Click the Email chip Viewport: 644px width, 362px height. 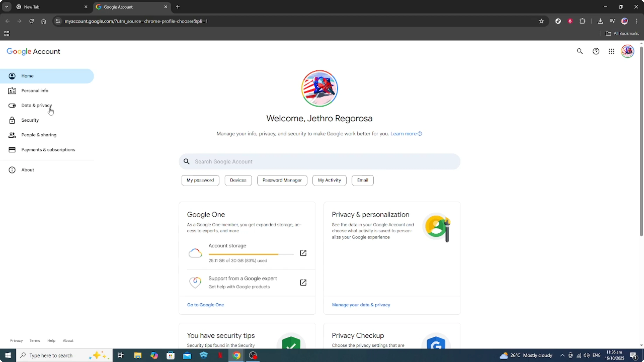click(x=362, y=180)
